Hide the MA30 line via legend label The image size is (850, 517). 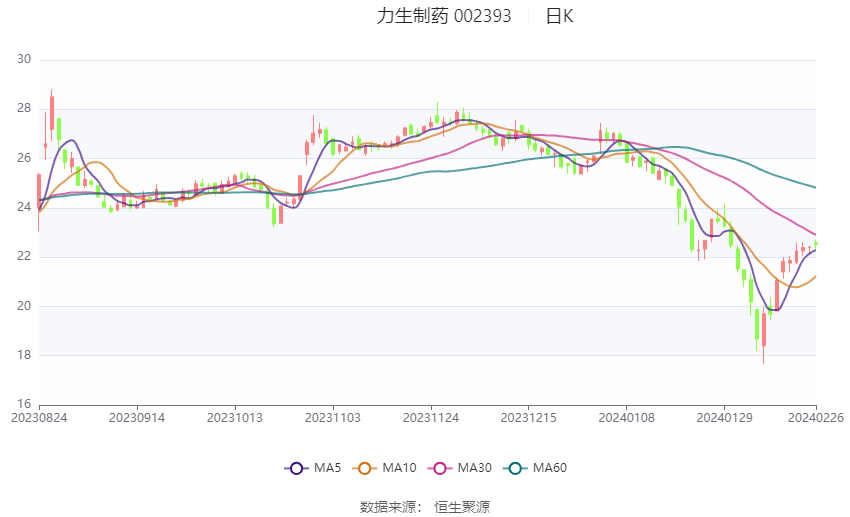click(x=474, y=468)
